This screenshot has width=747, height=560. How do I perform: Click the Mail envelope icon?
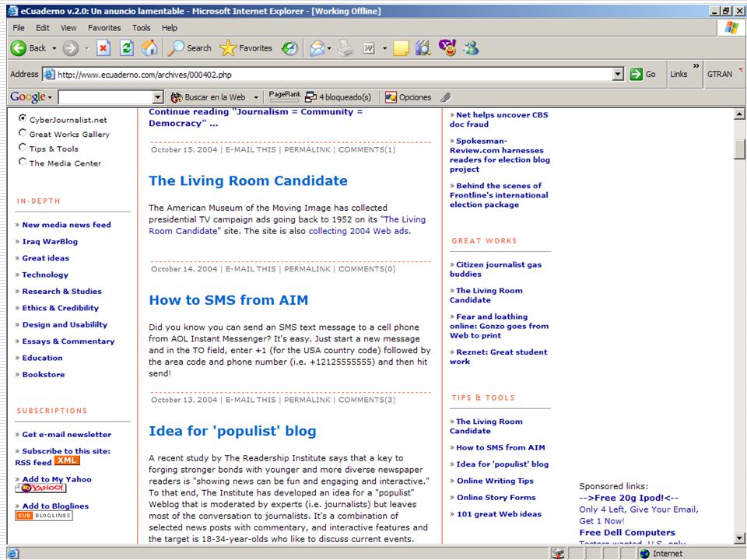pos(317,48)
